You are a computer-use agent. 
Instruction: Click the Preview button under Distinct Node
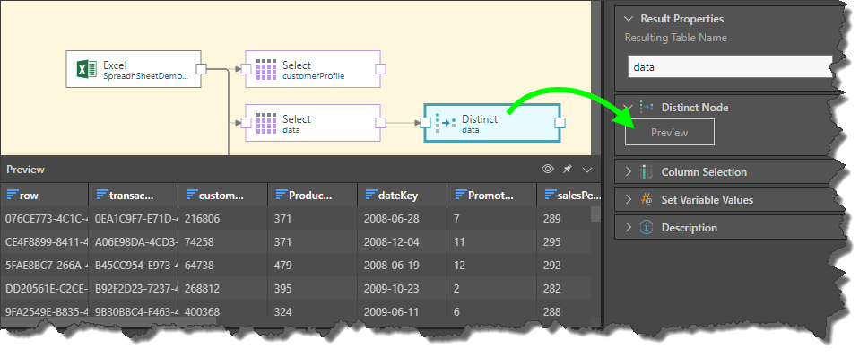[669, 133]
